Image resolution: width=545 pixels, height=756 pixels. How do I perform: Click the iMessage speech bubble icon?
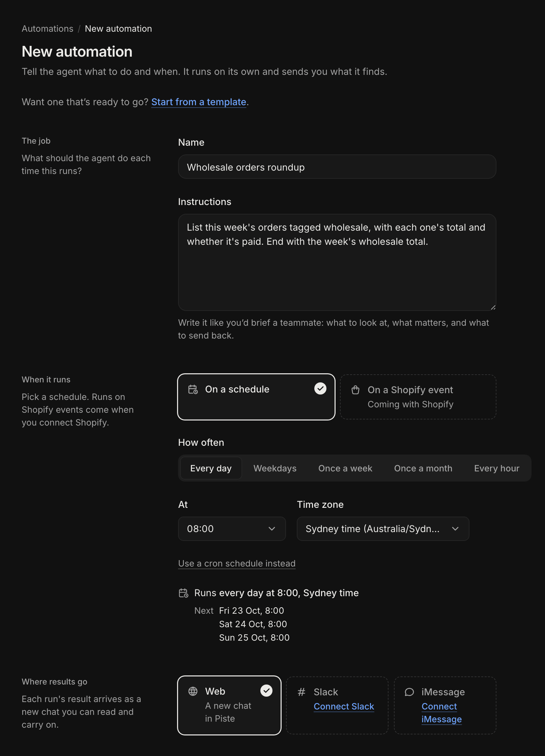(x=409, y=692)
